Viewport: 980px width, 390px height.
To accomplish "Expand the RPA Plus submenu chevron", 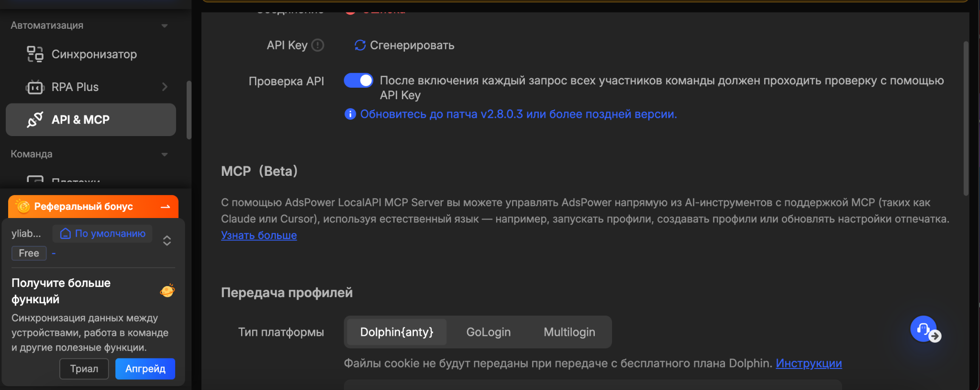I will click(x=165, y=87).
